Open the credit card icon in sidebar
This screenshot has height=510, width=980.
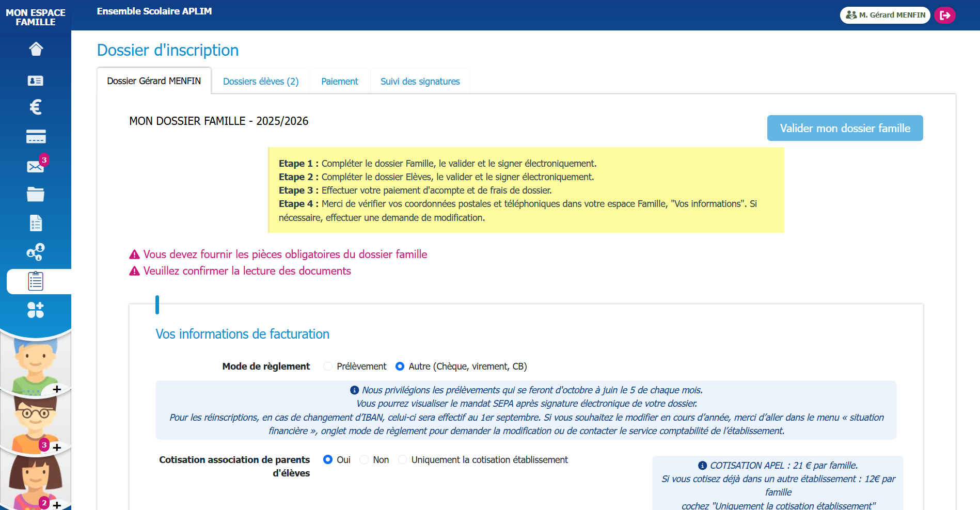coord(36,136)
